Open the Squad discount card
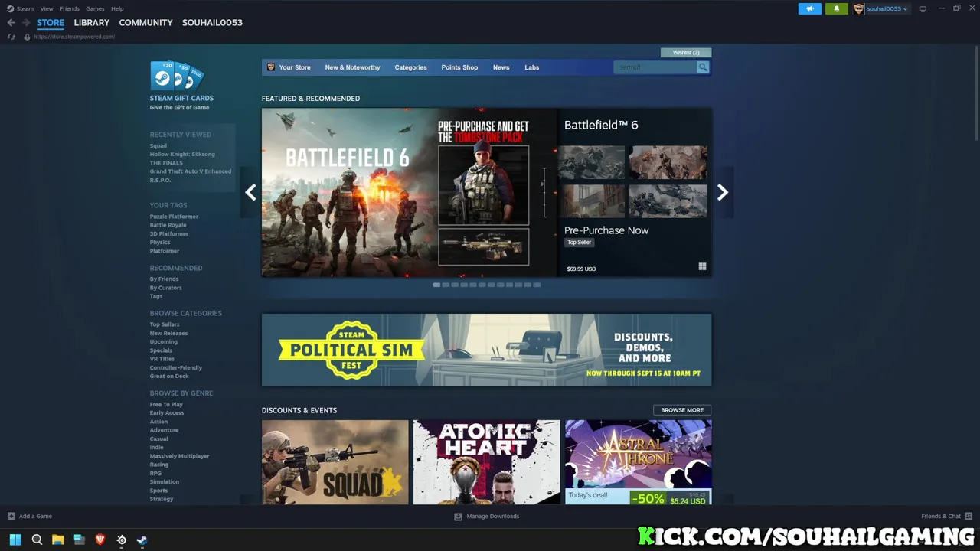980x551 pixels. pyautogui.click(x=335, y=462)
